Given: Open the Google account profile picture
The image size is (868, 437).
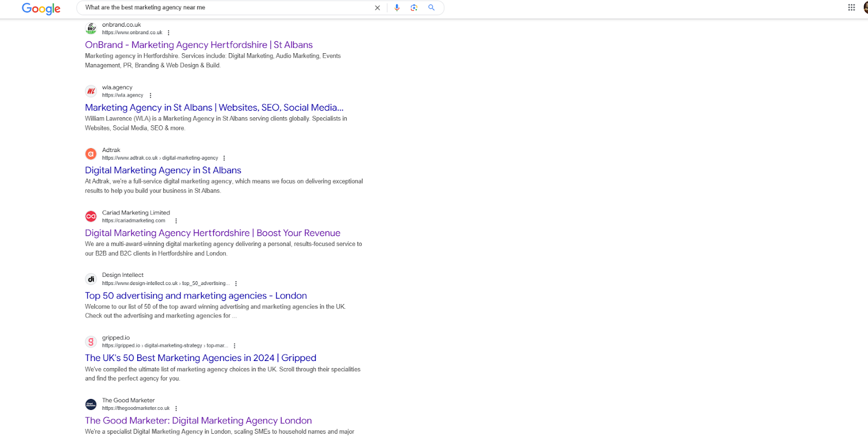Looking at the screenshot, I should [865, 8].
